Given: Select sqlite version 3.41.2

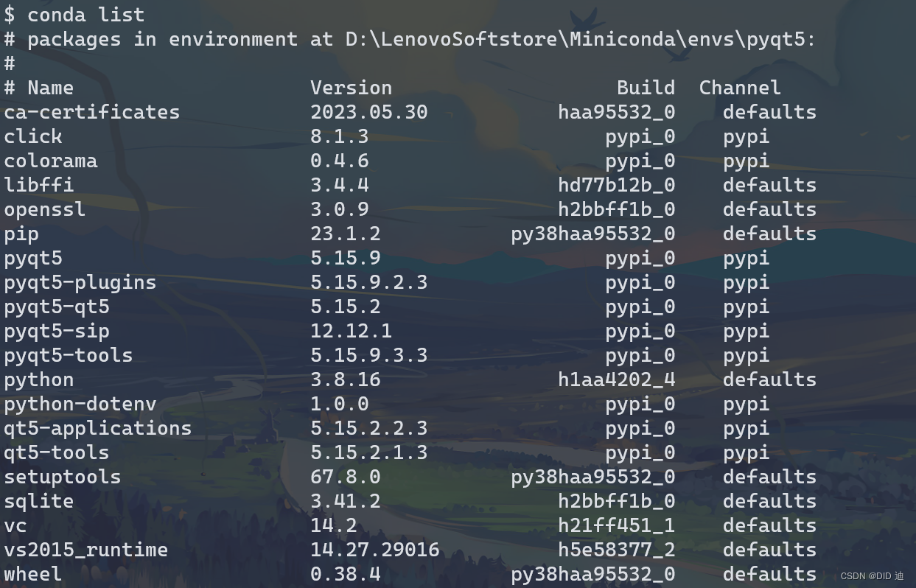Looking at the screenshot, I should [346, 500].
